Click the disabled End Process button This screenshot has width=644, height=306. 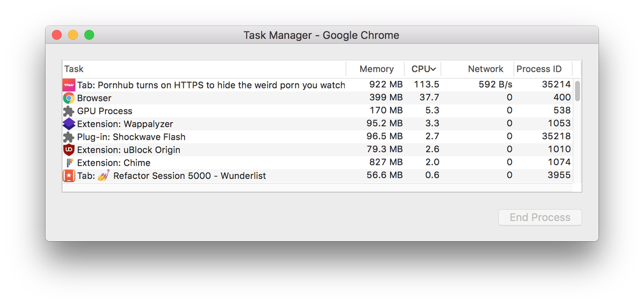[540, 218]
